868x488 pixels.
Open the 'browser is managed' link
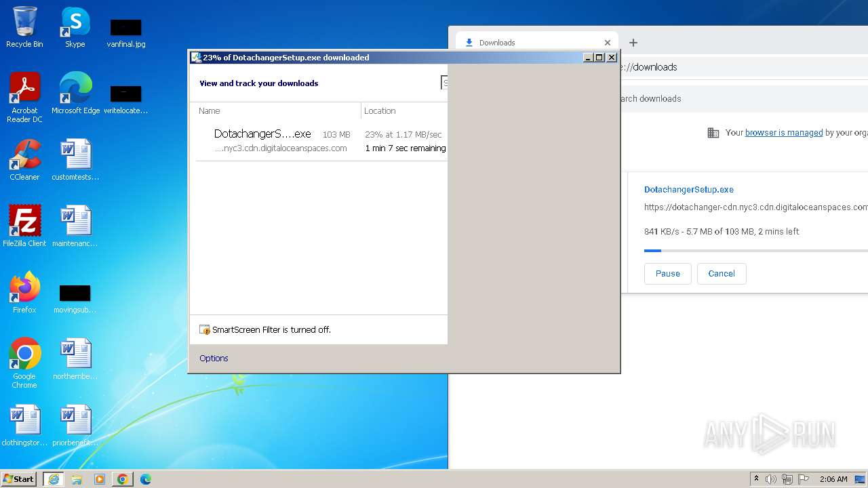784,133
